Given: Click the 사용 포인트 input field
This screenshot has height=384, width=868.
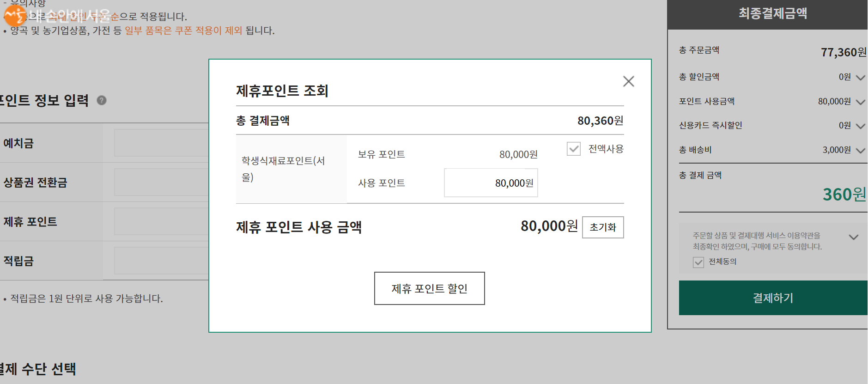Looking at the screenshot, I should point(491,183).
